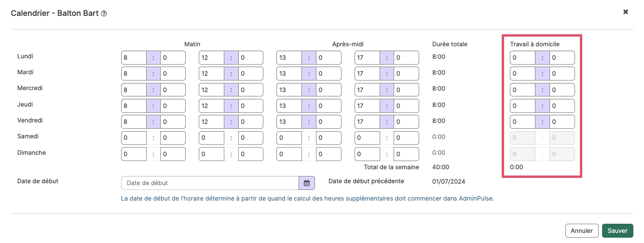Click Vendredi afternoon end hour field showing 17
644x243 pixels.
[367, 121]
